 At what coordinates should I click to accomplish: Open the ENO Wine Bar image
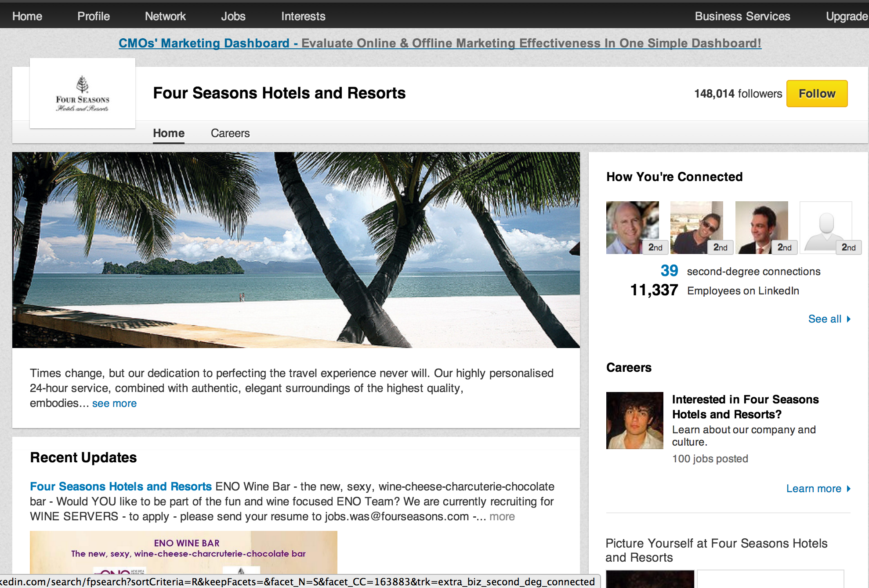(184, 552)
